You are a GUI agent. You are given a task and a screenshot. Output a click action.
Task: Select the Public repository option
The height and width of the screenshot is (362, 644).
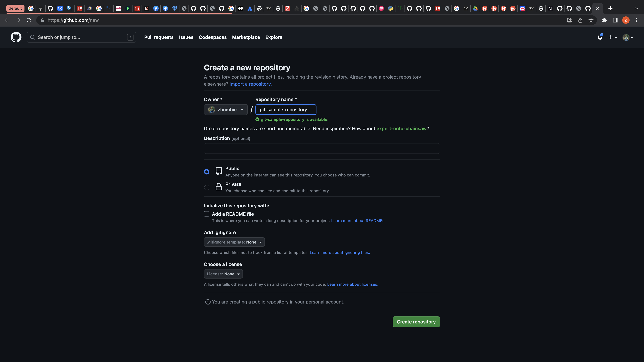click(206, 172)
